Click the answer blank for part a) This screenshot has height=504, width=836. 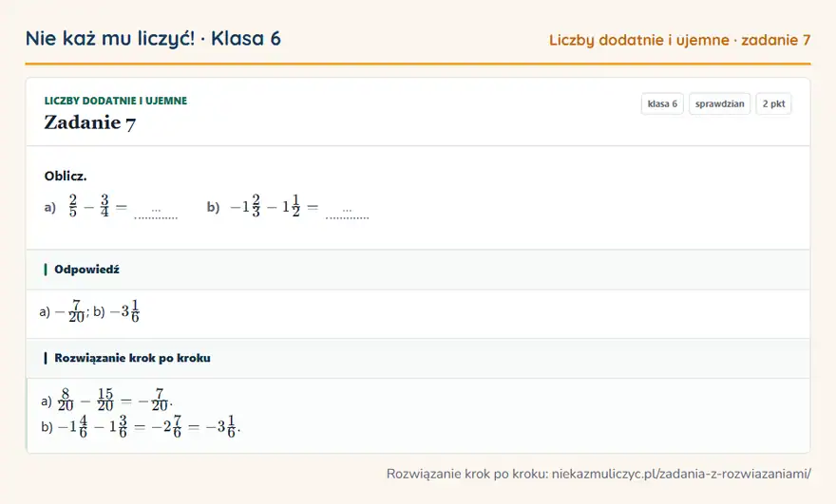pos(156,213)
